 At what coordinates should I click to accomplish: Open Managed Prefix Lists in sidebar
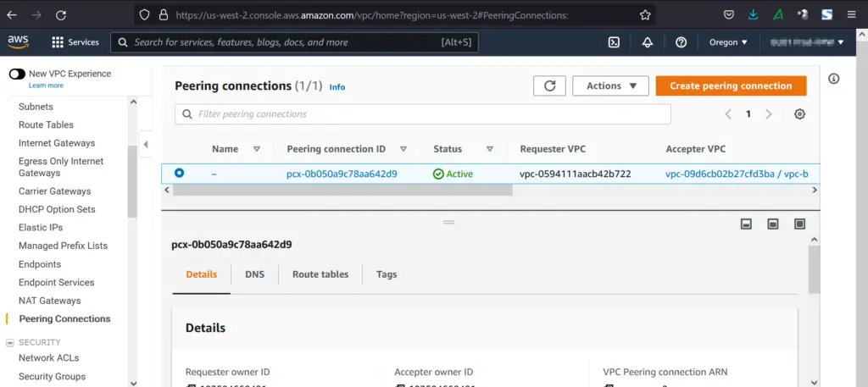[x=63, y=246]
